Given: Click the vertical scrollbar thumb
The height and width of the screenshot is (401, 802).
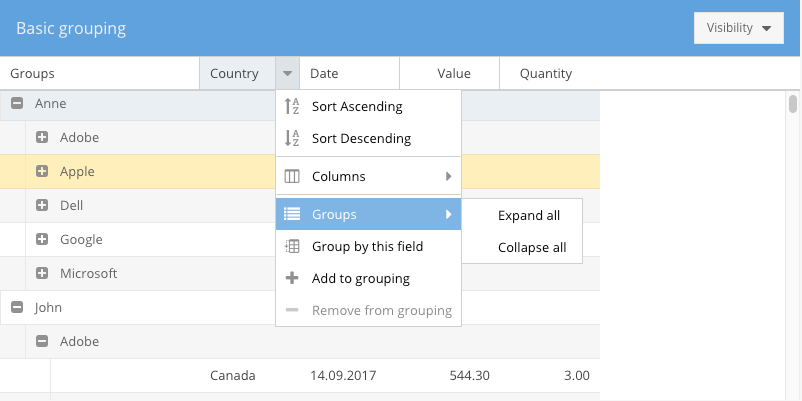Looking at the screenshot, I should click(x=793, y=104).
